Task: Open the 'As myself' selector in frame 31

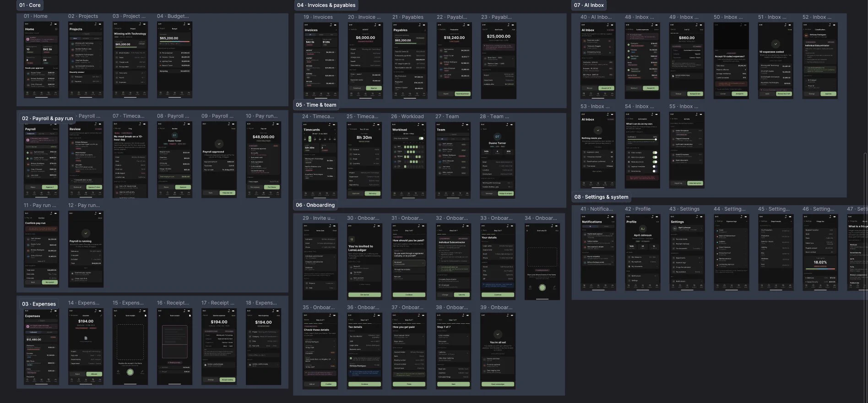Action: point(409,263)
